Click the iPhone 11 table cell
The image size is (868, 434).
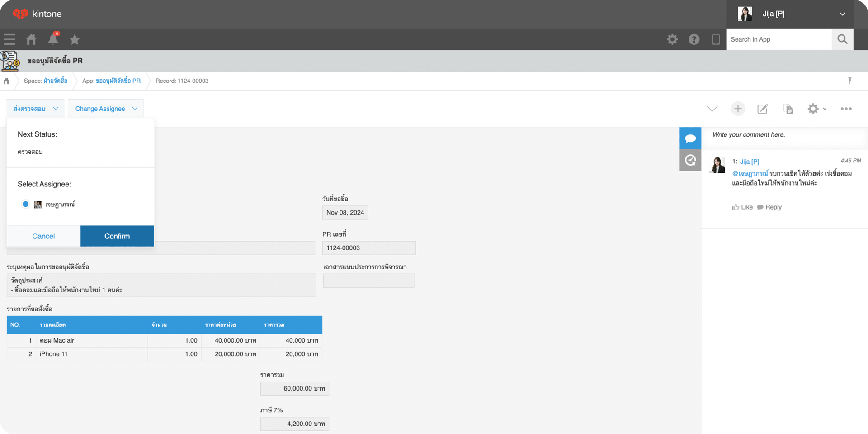click(x=92, y=354)
